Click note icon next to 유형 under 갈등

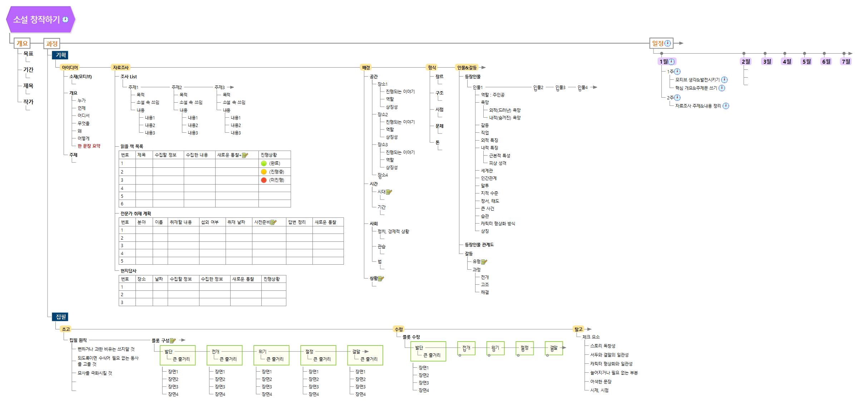tap(484, 261)
